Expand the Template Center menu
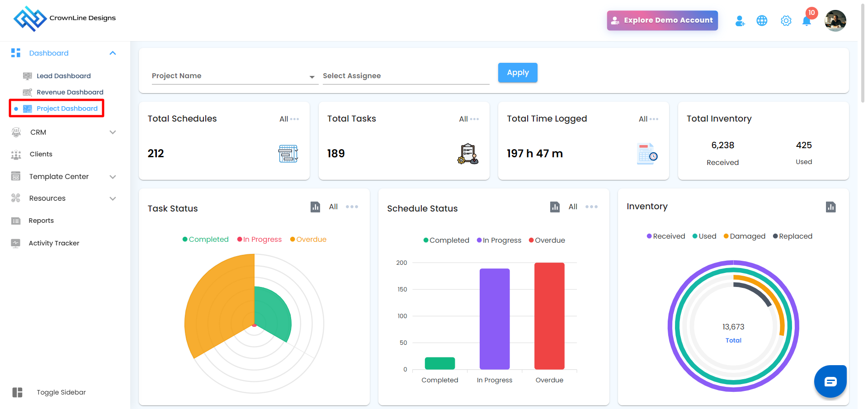 pyautogui.click(x=64, y=177)
